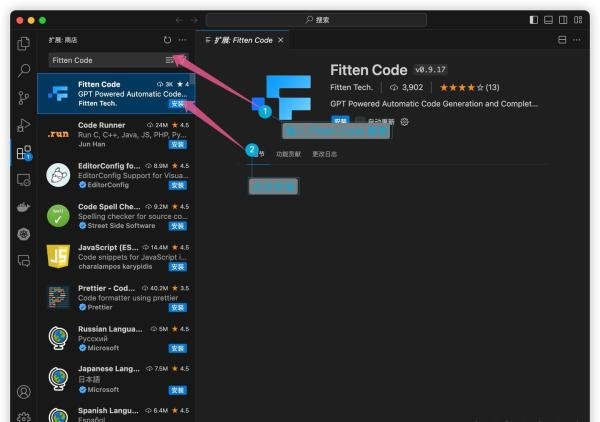Close the Fitten Code extension tab
The image size is (600, 422).
tap(281, 40)
